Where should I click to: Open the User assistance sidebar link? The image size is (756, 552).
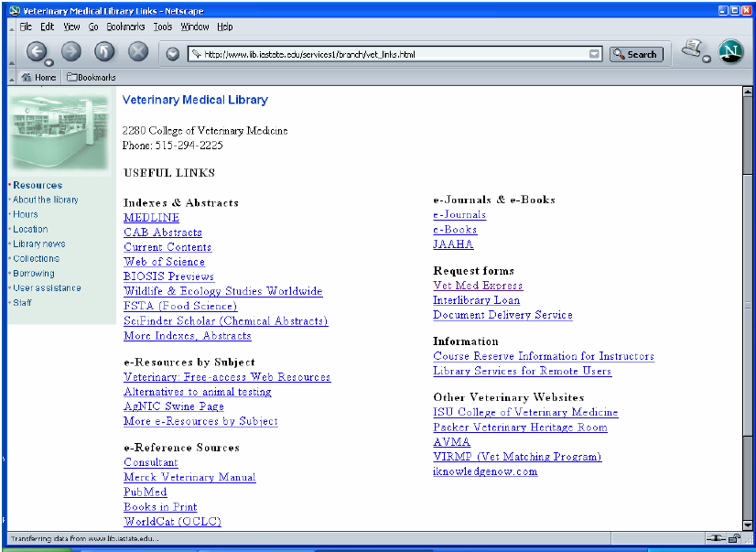(x=47, y=287)
